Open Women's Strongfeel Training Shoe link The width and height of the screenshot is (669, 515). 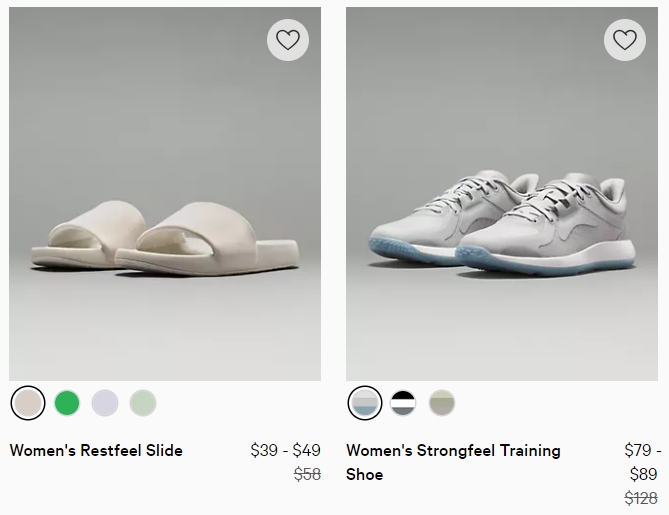453,450
